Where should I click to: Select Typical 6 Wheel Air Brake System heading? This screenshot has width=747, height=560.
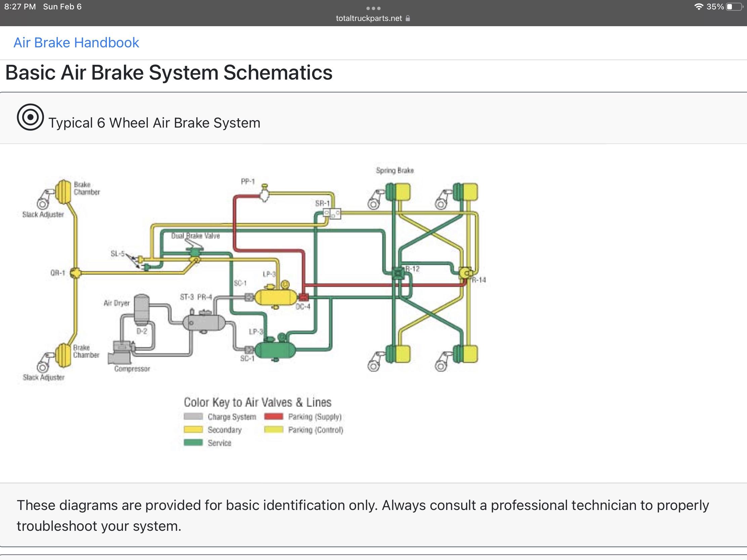coord(154,123)
